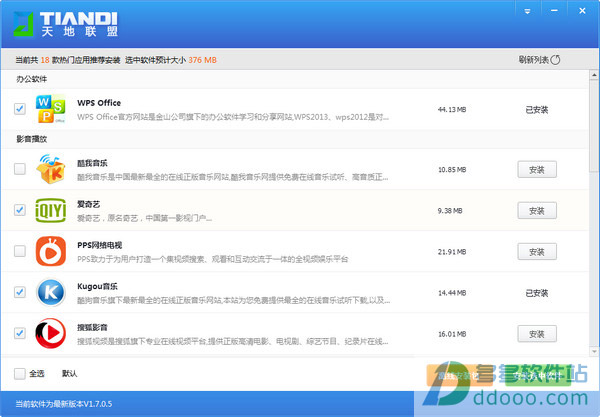Close the Tiandi window
The height and width of the screenshot is (417, 600).
pos(582,11)
